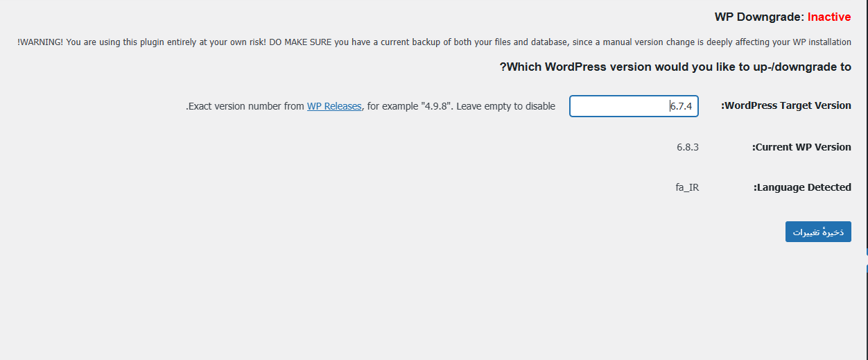
Task: Open the WP Releases link
Action: (x=334, y=106)
